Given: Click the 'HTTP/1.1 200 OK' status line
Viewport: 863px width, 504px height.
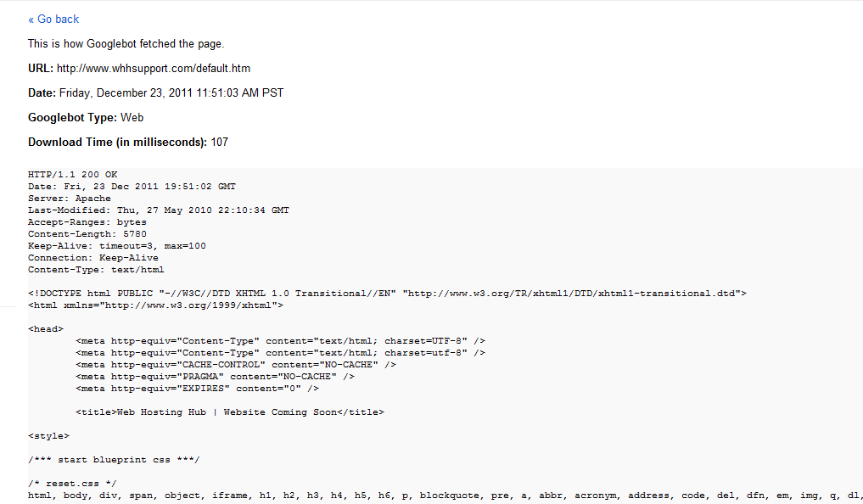Looking at the screenshot, I should coord(72,175).
